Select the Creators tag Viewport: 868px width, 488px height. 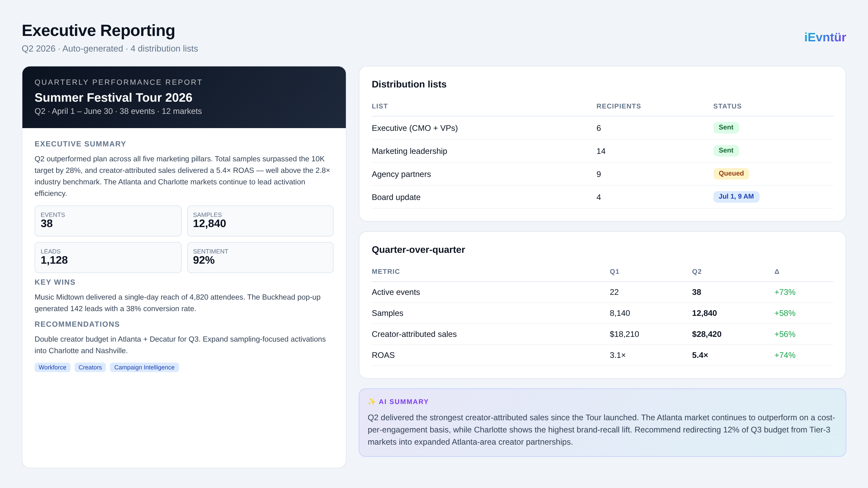[90, 367]
